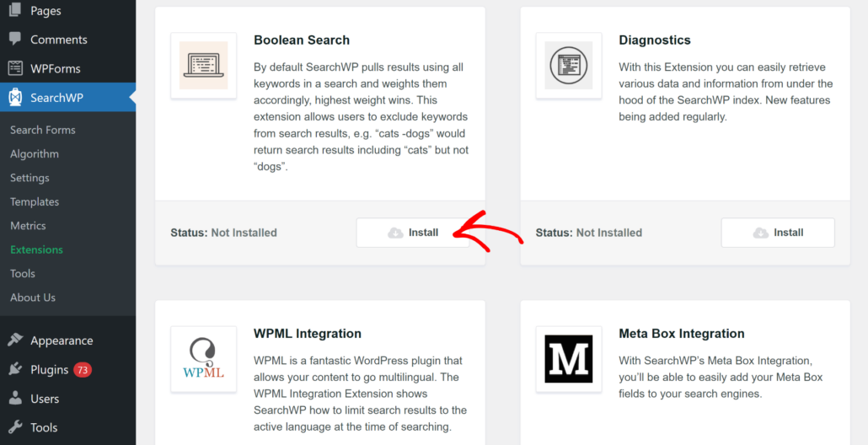Click the WPForms sidebar icon
868x445 pixels.
15,68
